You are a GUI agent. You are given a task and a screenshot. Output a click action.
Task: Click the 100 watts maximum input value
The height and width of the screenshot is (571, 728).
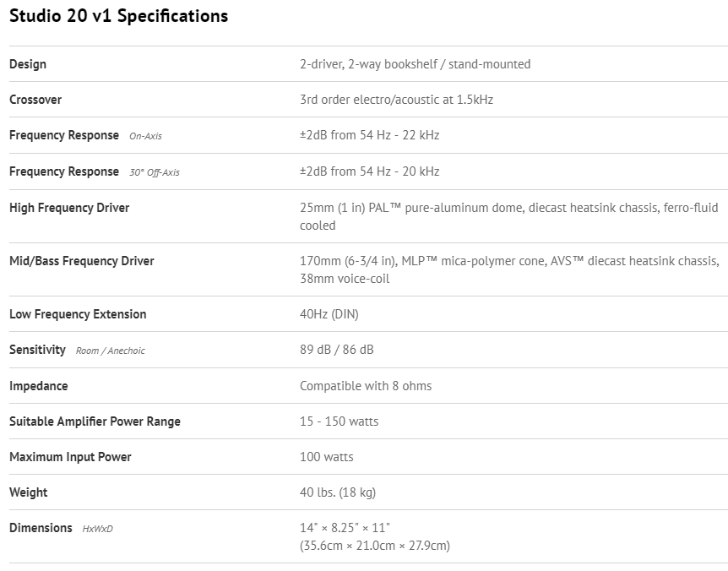[327, 457]
